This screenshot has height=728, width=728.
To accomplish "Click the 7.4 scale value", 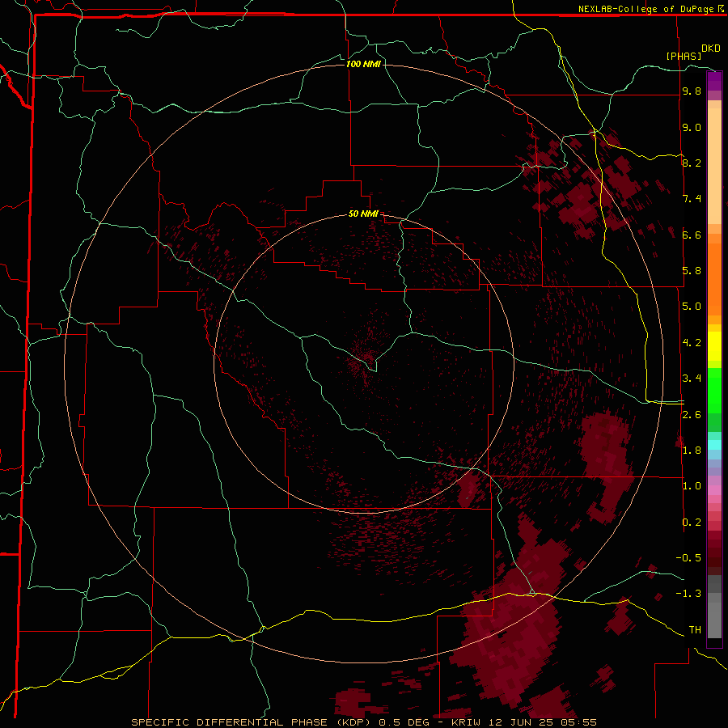I will pos(692,199).
